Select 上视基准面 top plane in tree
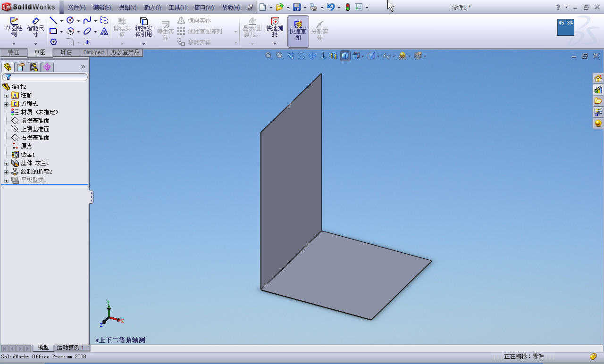Screen dimensions: 604x364 tap(35, 129)
